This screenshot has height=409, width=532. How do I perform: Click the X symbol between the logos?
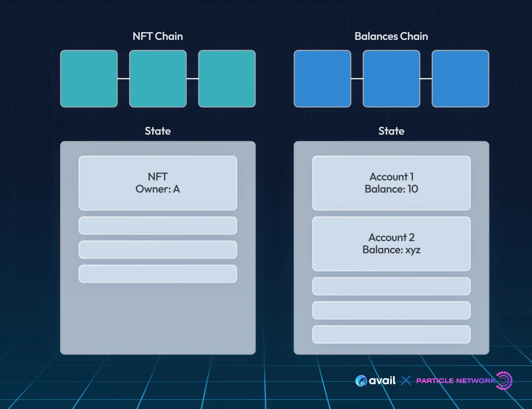[406, 381]
